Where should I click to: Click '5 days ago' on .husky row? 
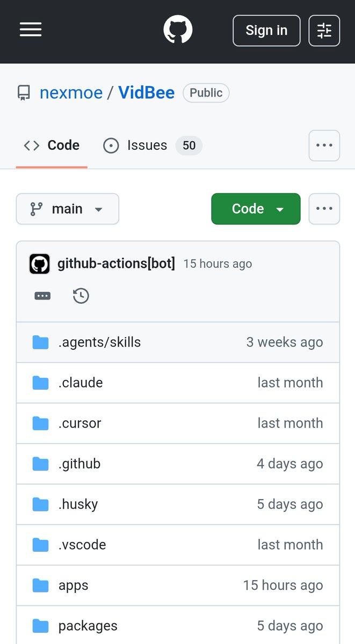[x=290, y=504]
